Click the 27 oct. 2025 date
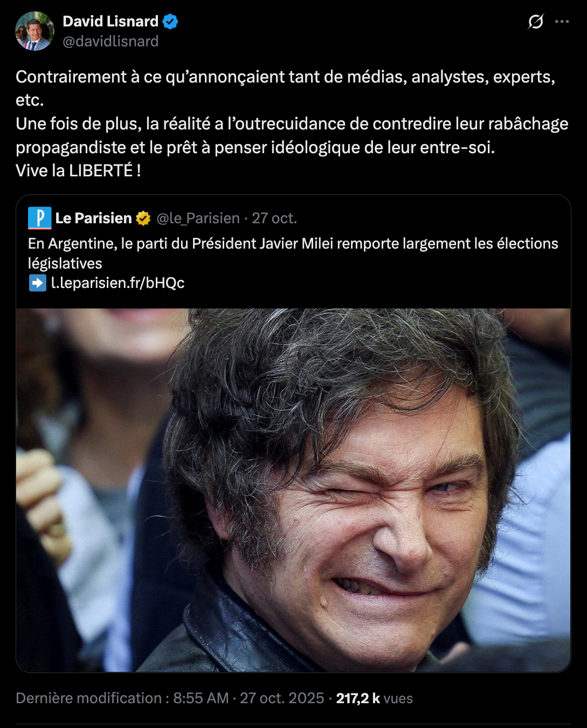 [x=282, y=698]
